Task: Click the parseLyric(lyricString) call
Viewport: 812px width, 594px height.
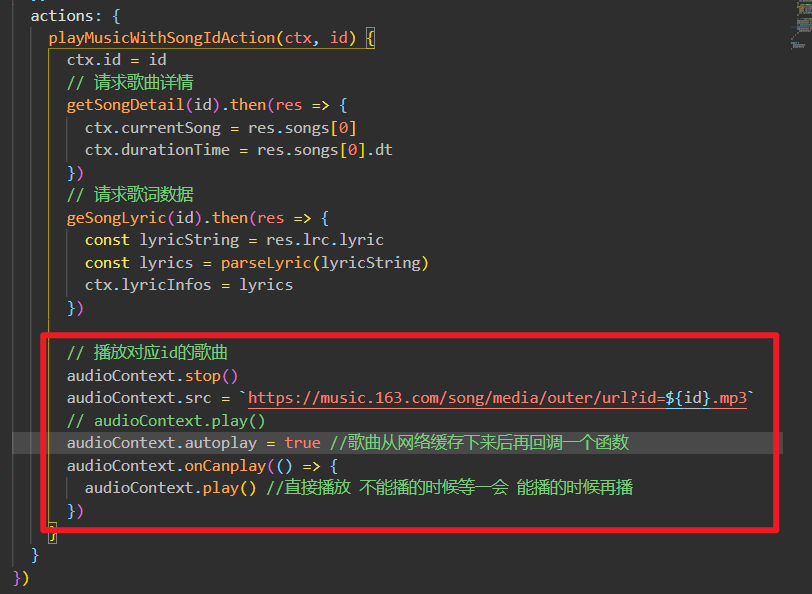Action: [x=325, y=263]
